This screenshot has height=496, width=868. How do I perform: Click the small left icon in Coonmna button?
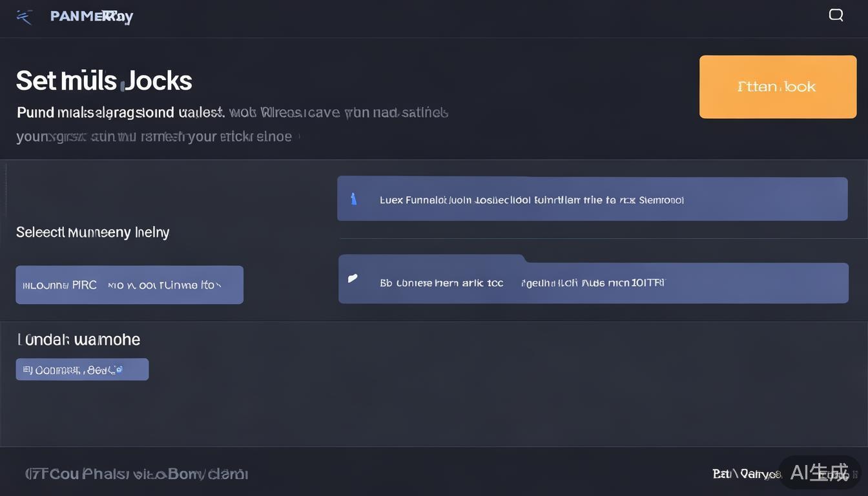(28, 370)
